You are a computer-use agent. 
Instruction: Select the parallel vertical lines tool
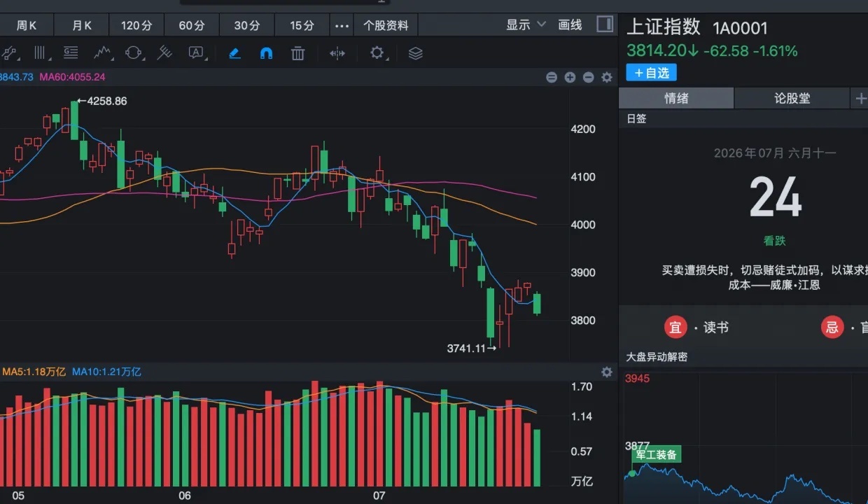pyautogui.click(x=40, y=53)
